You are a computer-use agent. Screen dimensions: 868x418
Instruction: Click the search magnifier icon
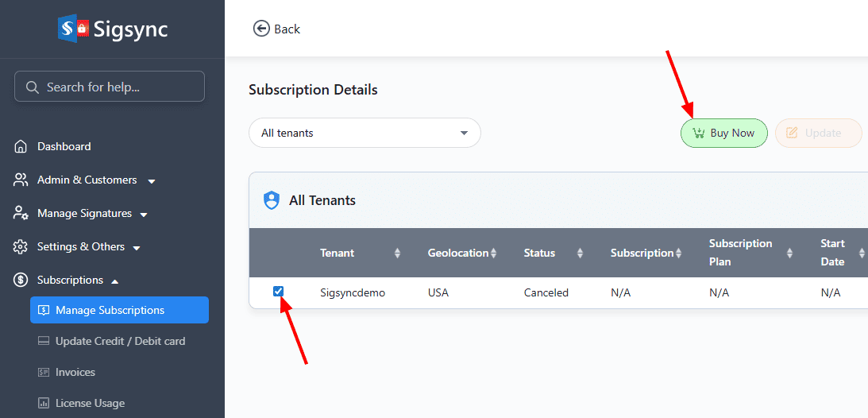[33, 87]
